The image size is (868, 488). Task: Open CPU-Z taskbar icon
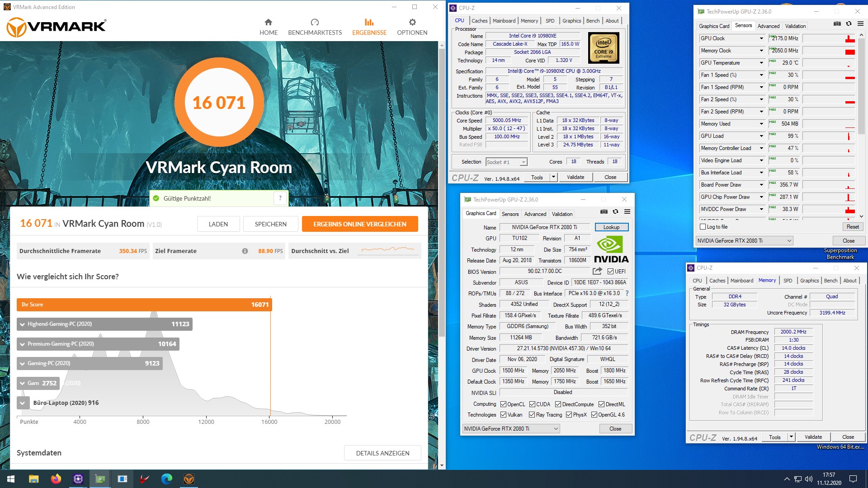[78, 479]
